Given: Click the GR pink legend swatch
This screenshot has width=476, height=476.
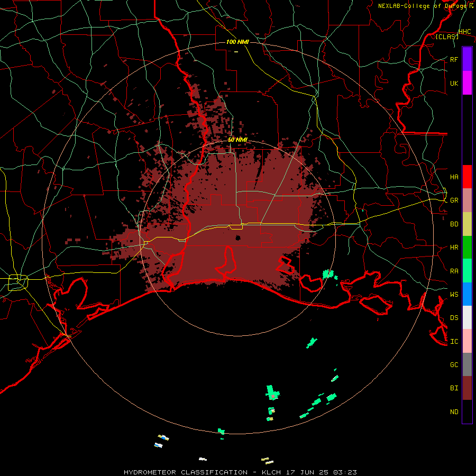Looking at the screenshot, I should 467,200.
